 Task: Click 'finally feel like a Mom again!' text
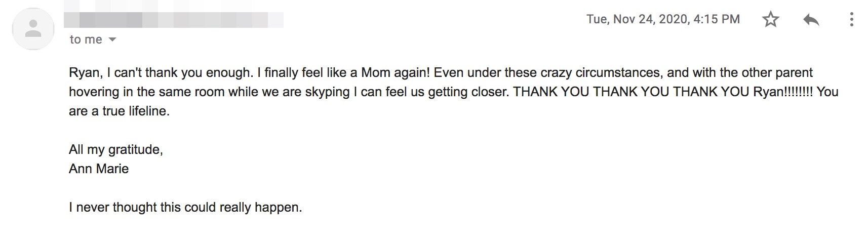347,73
